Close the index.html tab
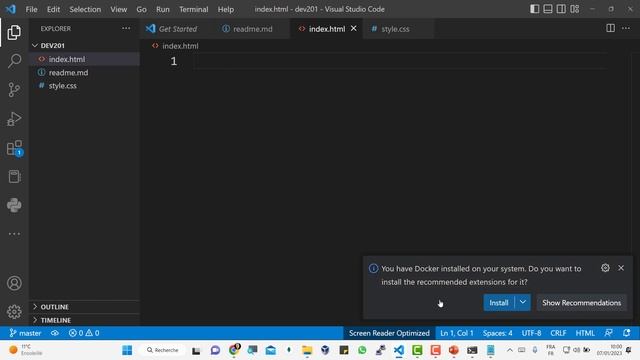The image size is (640, 360). pos(353,29)
